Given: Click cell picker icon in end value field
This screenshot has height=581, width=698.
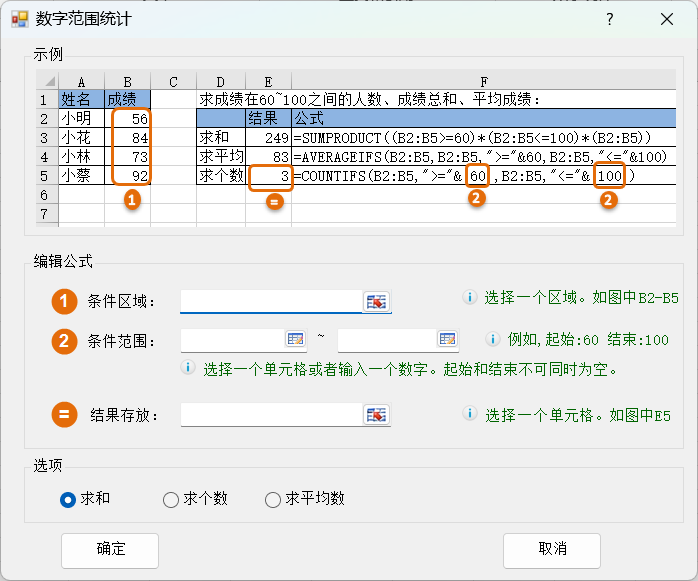Looking at the screenshot, I should point(447,340).
